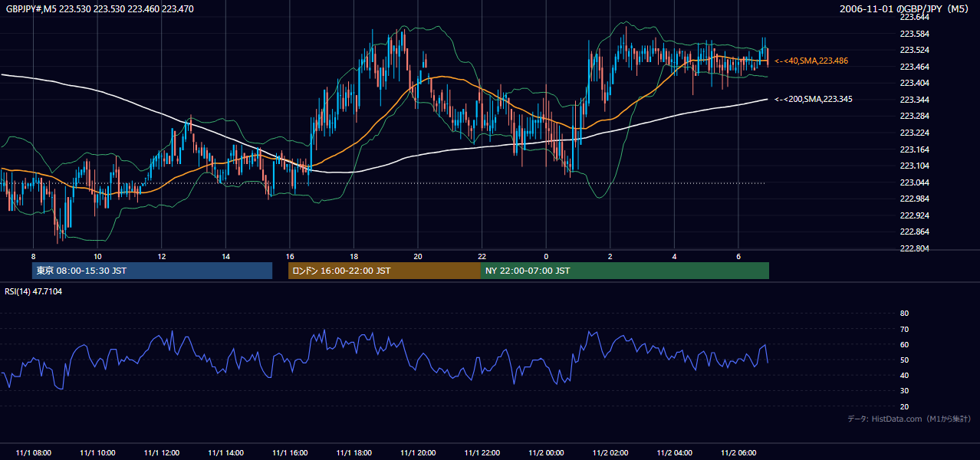Select the ロンドン 16:00-22:00 JST session bar

point(384,271)
